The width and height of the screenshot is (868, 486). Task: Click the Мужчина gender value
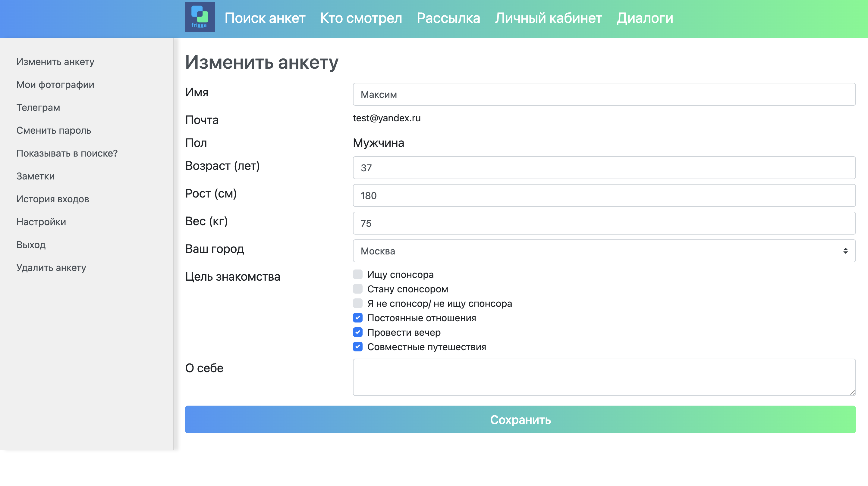[379, 143]
